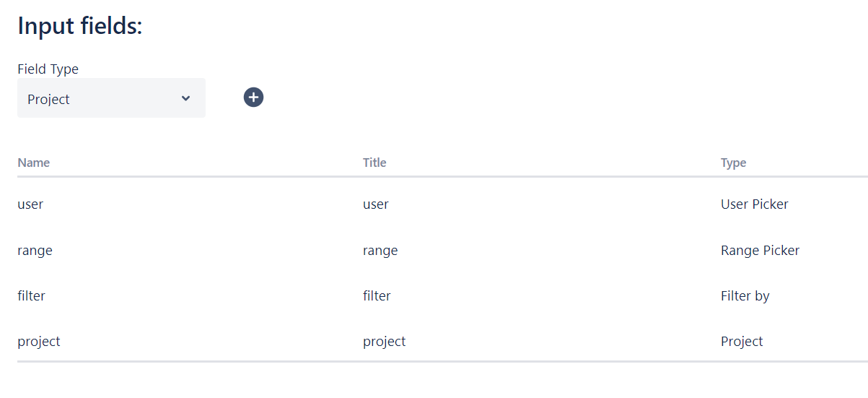Click the Field Type label
Image resolution: width=868 pixels, height=398 pixels.
click(x=48, y=69)
